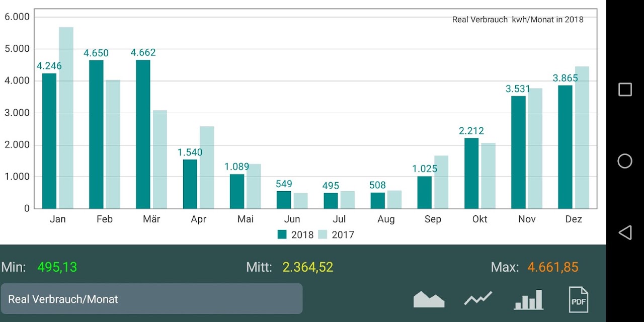Select the December 2017 light bar

582,137
